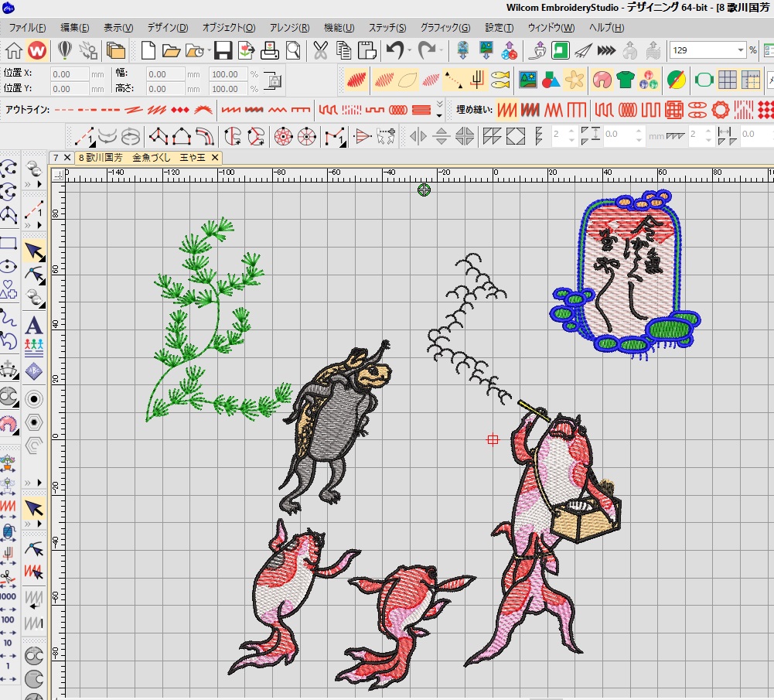
Task: Click the Open folder icon
Action: pos(171,50)
